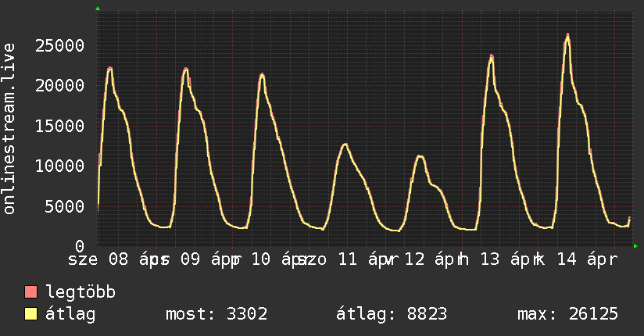Click the 11 ápr curve peak

(x=345, y=145)
